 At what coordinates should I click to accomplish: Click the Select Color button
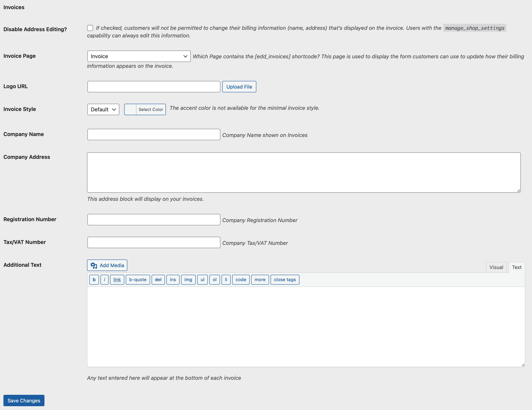coord(151,109)
